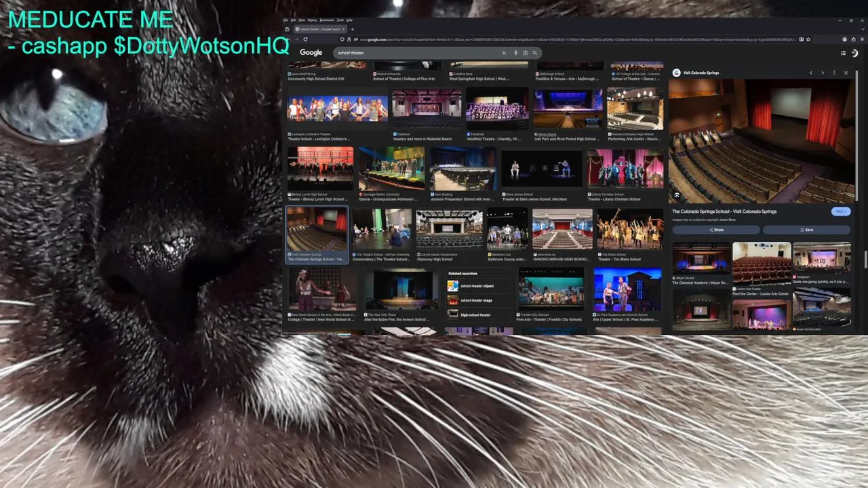868x488 pixels.
Task: Reload the page with the browser refresh icon
Action: click(x=305, y=39)
